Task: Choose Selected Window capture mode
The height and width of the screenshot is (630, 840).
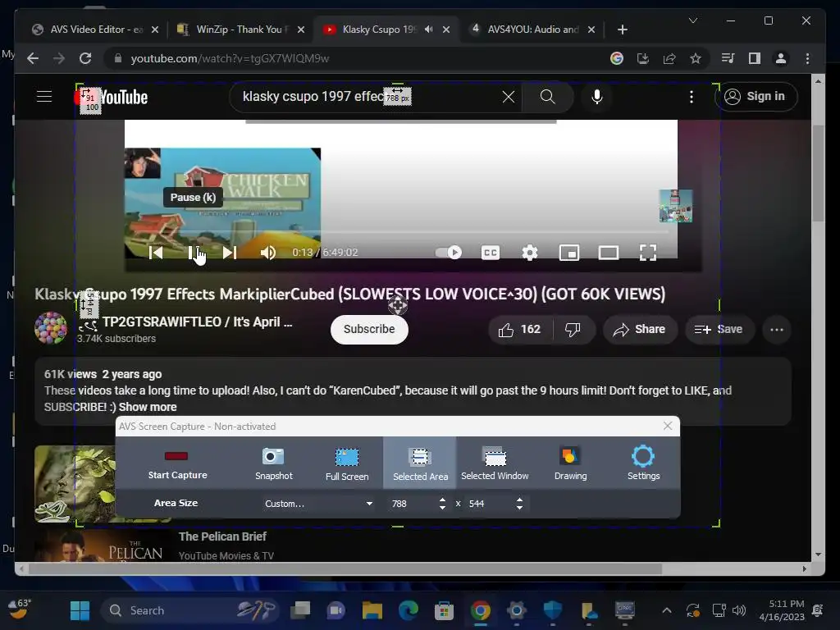Action: click(x=495, y=464)
